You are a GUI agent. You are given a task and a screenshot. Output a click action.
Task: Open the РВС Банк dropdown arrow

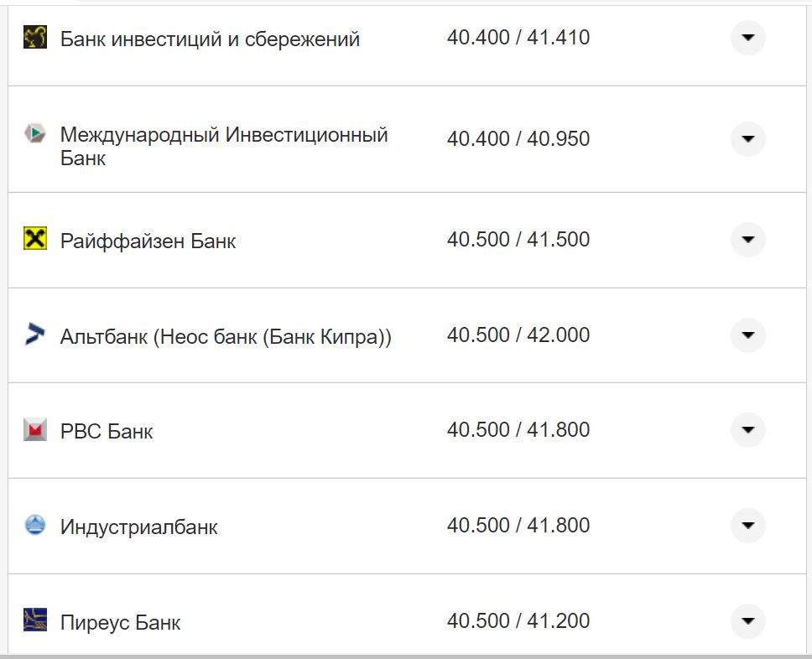point(747,430)
